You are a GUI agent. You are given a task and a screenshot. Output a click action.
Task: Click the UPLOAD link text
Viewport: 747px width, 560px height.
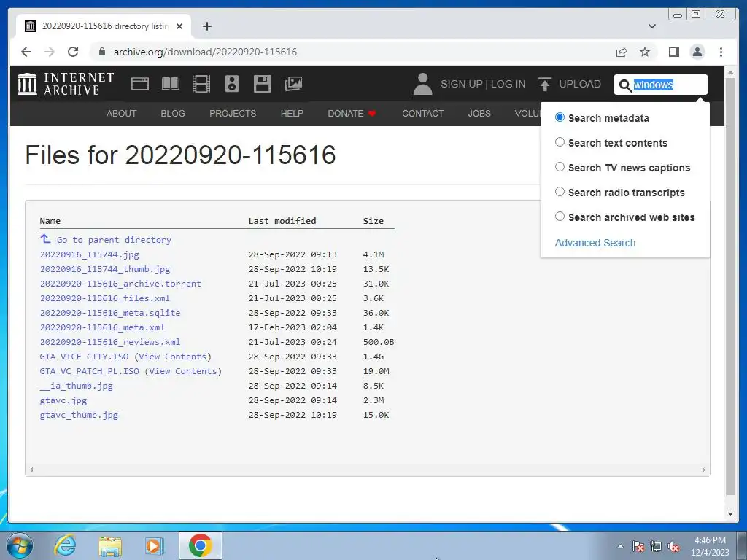[580, 84]
